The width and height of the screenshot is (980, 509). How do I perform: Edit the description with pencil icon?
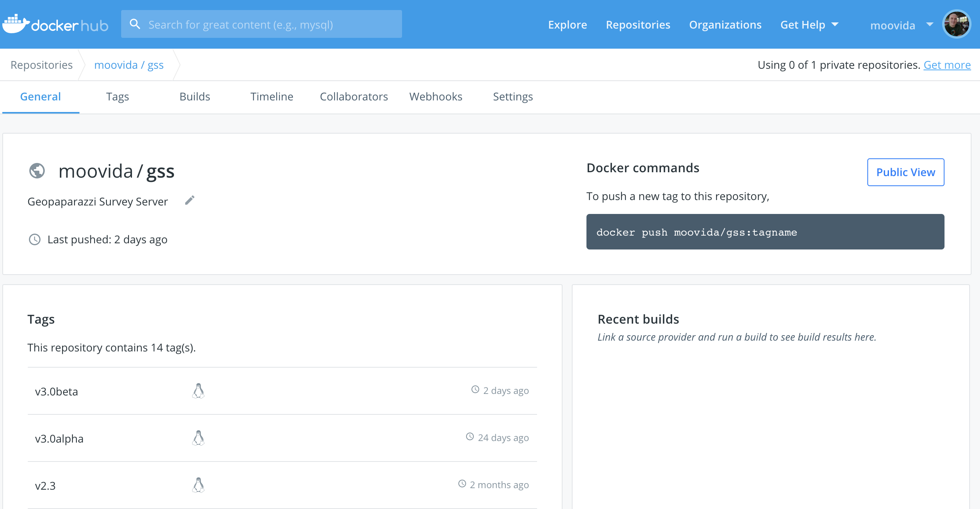(190, 200)
